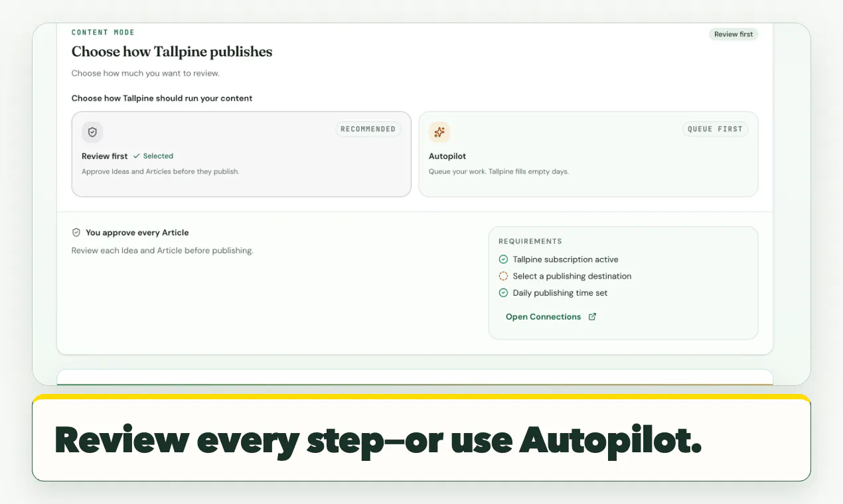Viewport: 843px width, 504px height.
Task: Click dashed circle for Select a publishing destination
Action: pyautogui.click(x=503, y=276)
